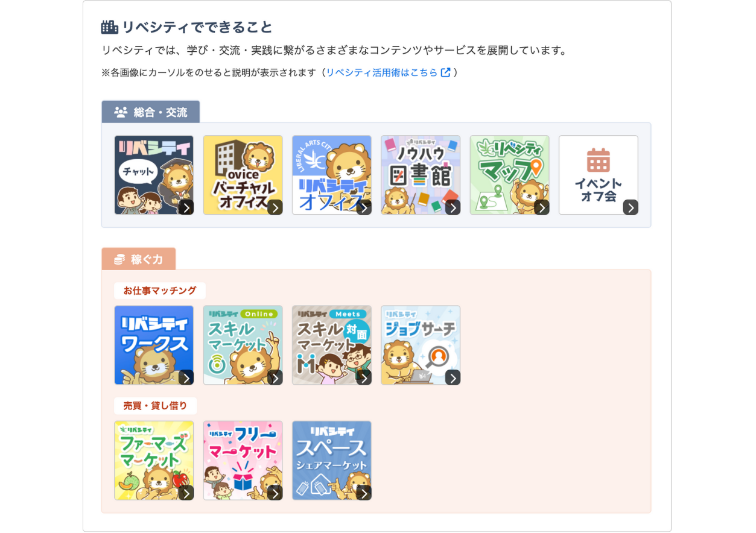Select the 総合・交流 tab
Screen dimensions: 756x533
click(151, 112)
